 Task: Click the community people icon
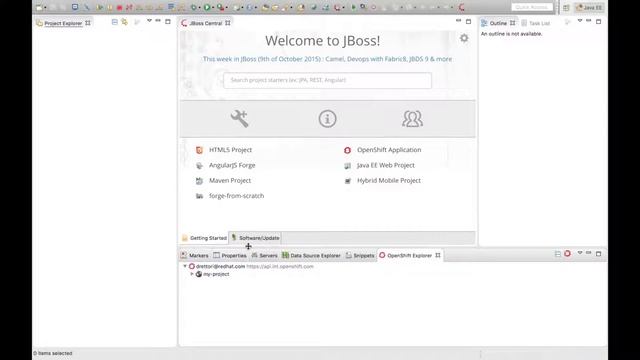click(412, 119)
